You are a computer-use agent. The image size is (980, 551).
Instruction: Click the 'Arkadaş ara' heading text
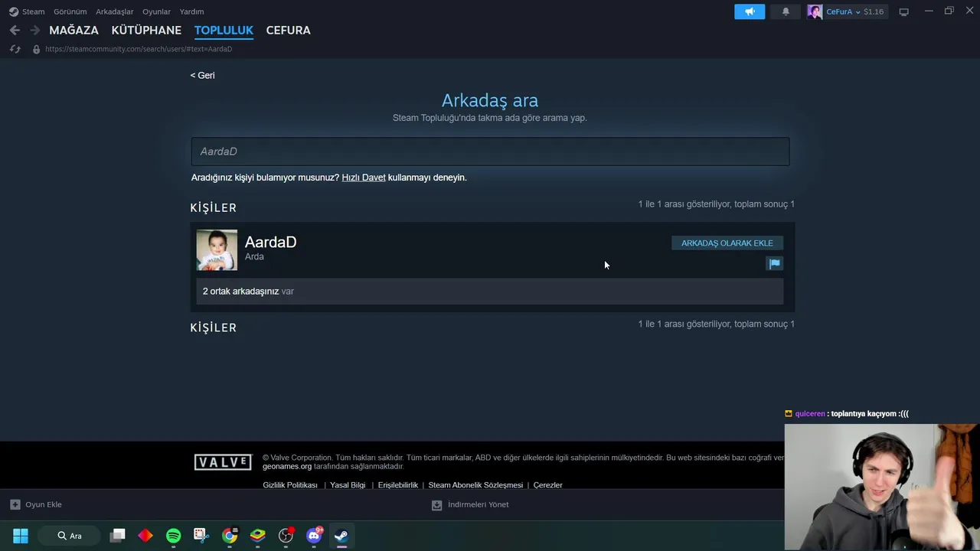click(490, 100)
